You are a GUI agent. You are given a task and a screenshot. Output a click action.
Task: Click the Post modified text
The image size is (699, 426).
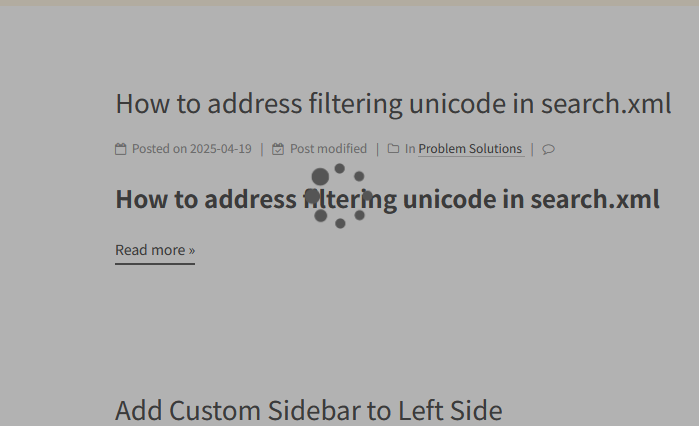pyautogui.click(x=328, y=149)
